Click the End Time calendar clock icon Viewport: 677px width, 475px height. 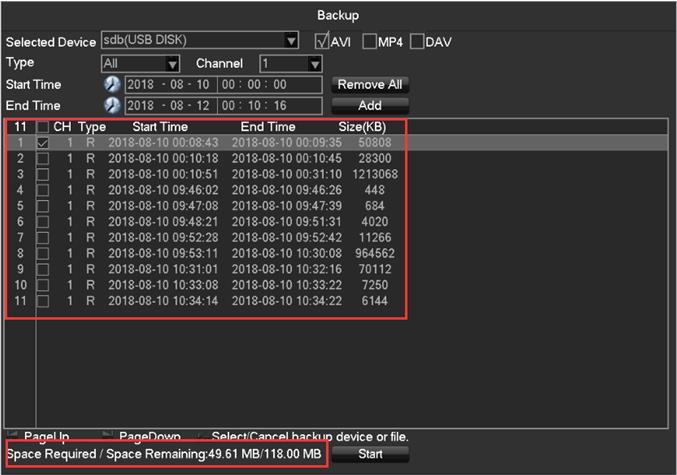112,105
